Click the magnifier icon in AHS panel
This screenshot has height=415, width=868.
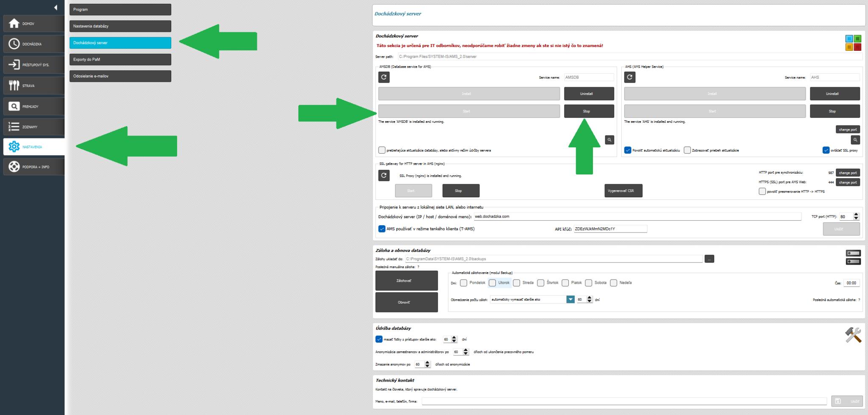click(x=855, y=140)
